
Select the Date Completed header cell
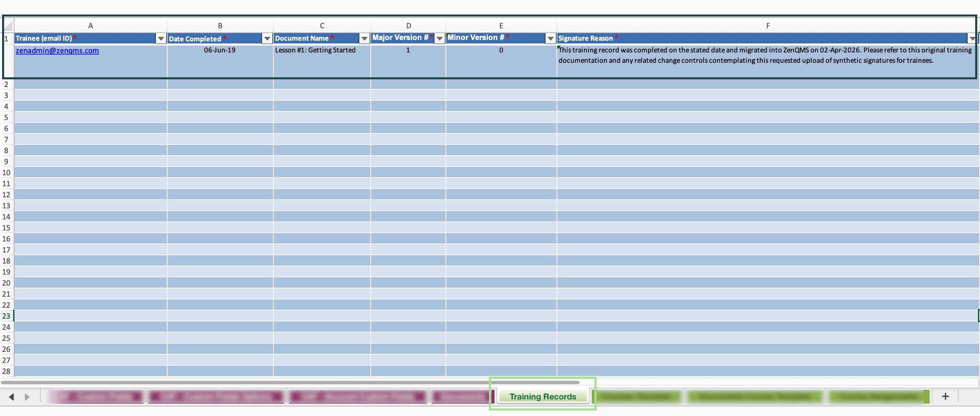tap(220, 38)
